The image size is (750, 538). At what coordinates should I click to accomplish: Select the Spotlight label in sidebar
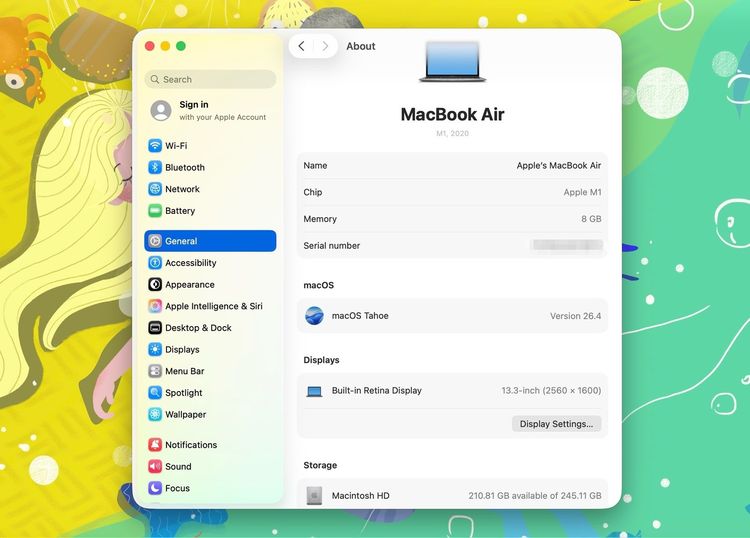pyautogui.click(x=184, y=393)
